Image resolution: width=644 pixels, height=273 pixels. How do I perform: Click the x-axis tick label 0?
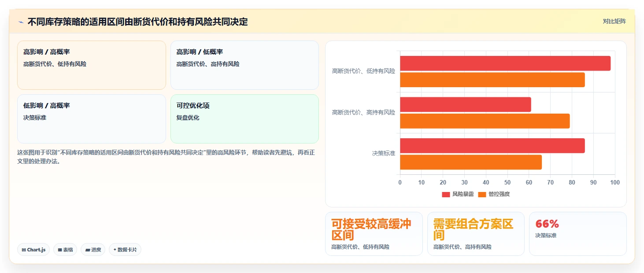point(400,183)
